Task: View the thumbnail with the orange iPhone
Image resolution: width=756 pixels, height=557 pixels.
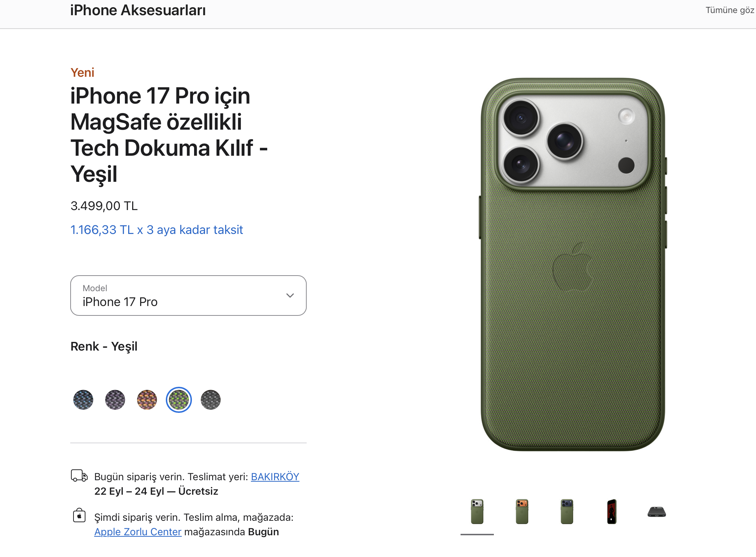Action: pos(522,512)
